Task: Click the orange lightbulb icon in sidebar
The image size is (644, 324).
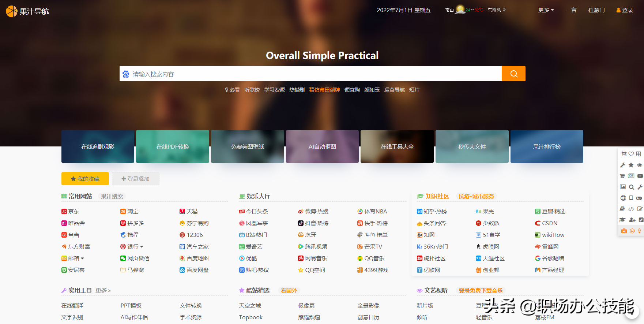Action: click(x=640, y=231)
